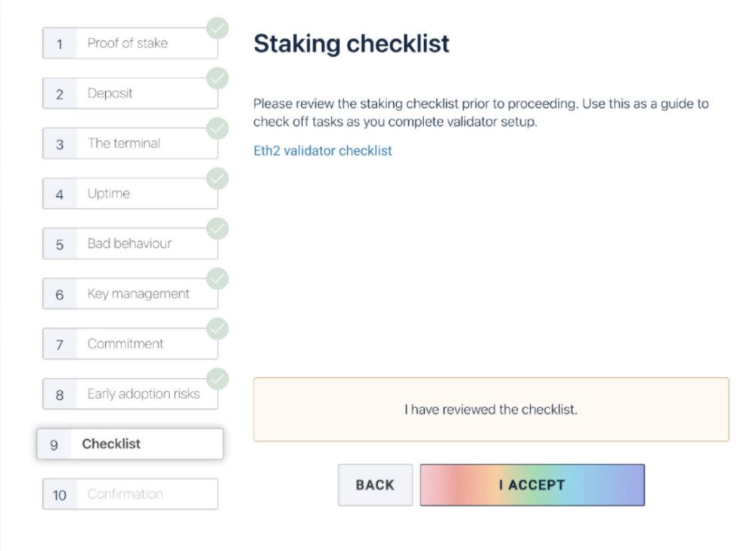Viewport: 756px width, 551px height.
Task: Click the completed checkmark on Uptime step
Action: [218, 179]
